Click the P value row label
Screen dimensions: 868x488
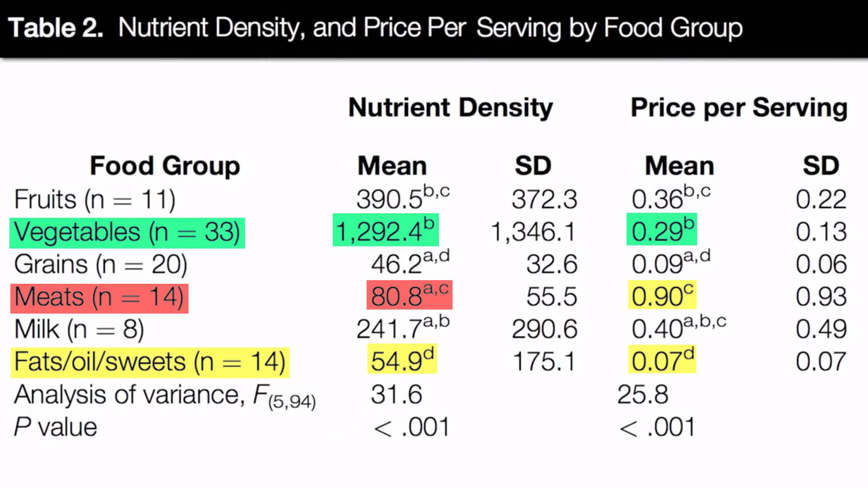point(55,427)
